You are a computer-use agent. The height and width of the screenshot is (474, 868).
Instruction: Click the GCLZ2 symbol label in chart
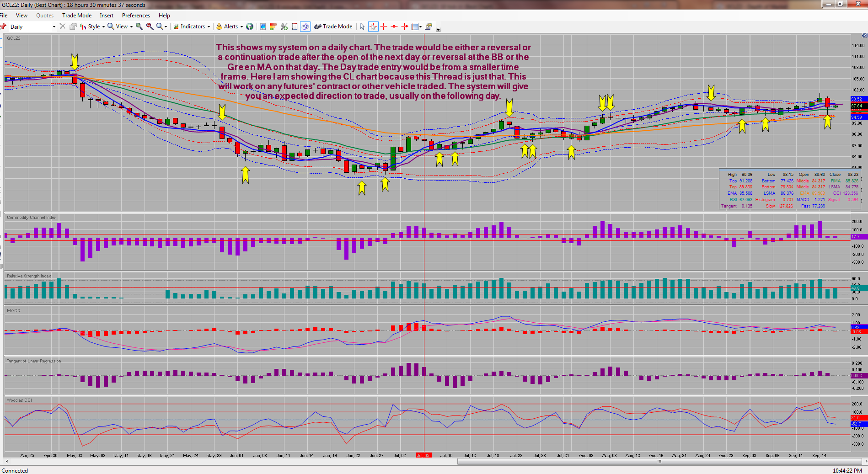click(x=14, y=38)
